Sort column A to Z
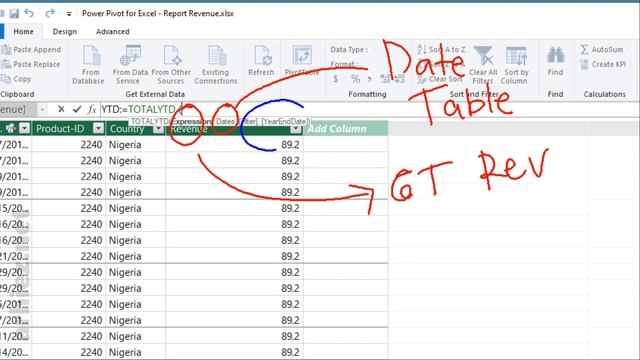 pyautogui.click(x=441, y=49)
